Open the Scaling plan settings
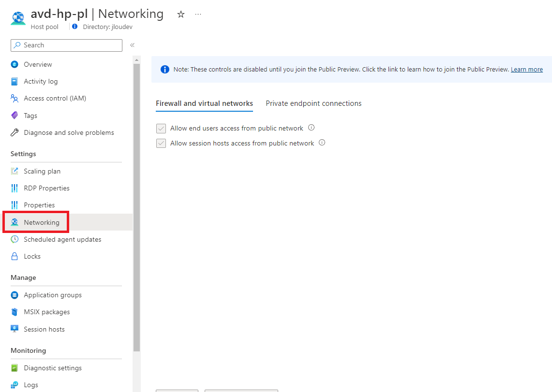 pos(42,171)
